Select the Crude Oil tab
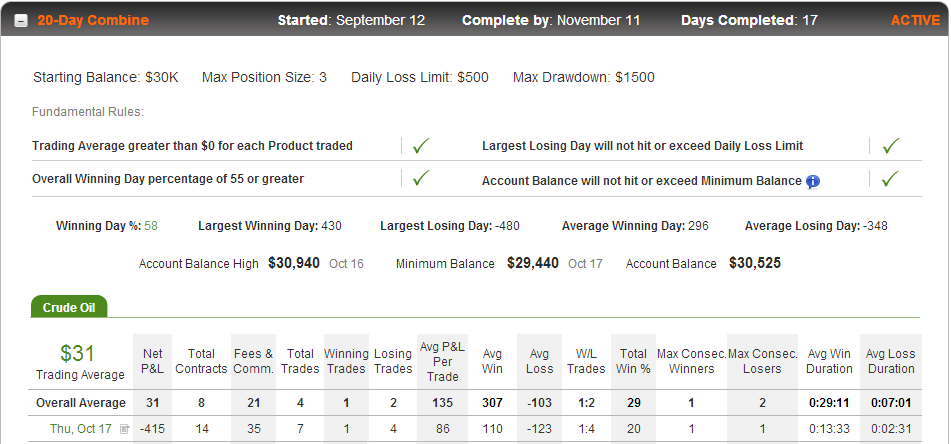 [x=69, y=308]
